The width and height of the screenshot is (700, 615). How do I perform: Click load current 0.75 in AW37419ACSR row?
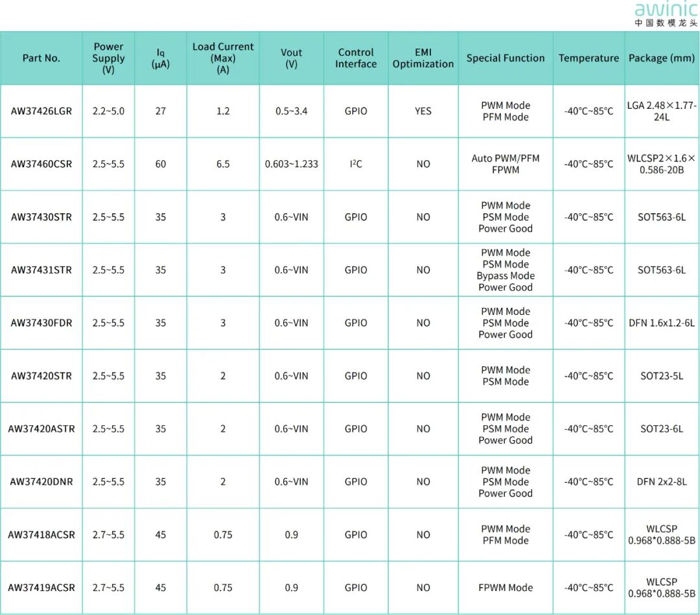coord(223,588)
